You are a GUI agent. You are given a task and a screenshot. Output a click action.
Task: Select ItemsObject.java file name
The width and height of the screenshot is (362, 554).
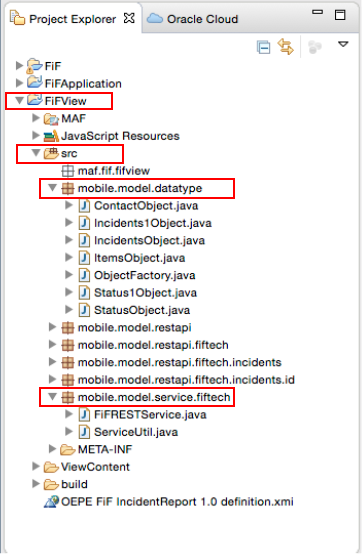tap(140, 258)
